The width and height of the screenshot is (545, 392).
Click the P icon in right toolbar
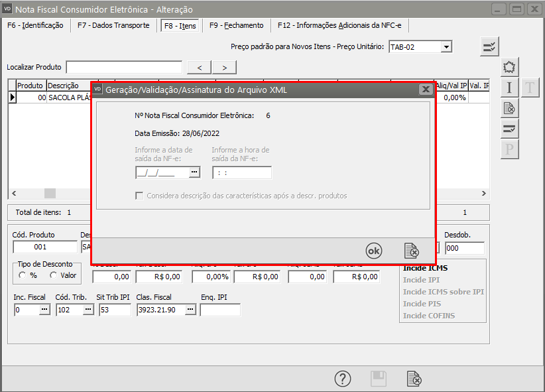(x=509, y=149)
